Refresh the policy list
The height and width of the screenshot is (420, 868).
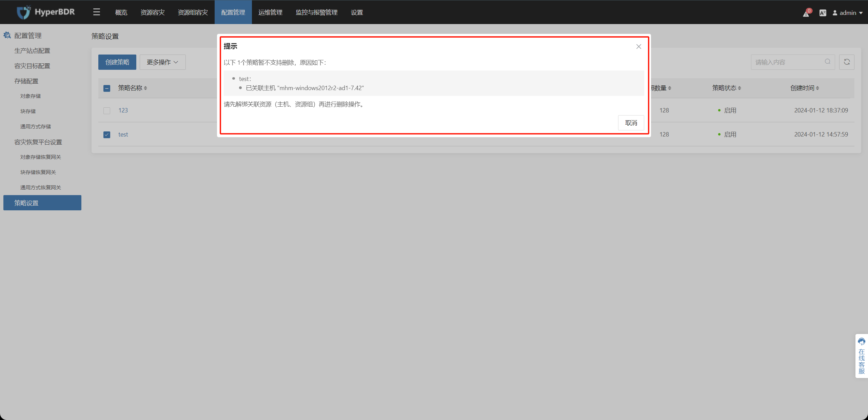(x=847, y=62)
